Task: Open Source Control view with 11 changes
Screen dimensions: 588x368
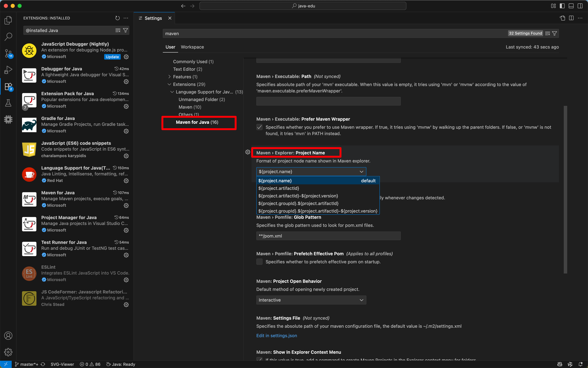Action: click(8, 53)
